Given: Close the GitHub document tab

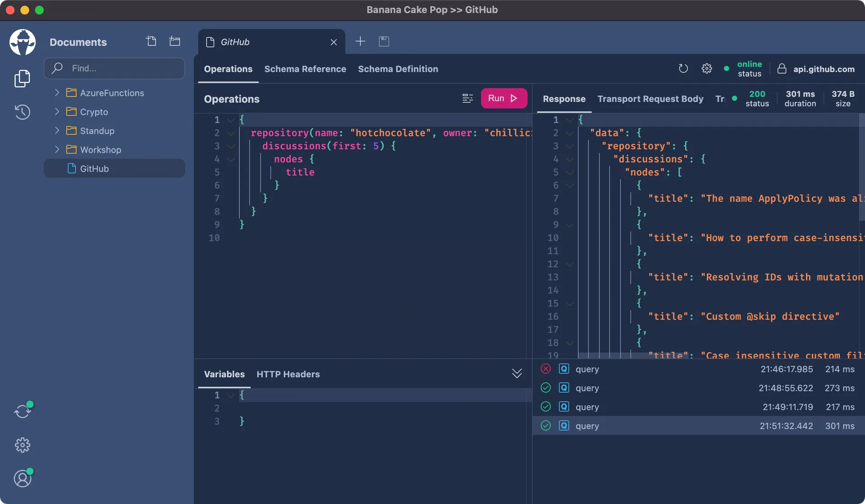Looking at the screenshot, I should tap(333, 42).
